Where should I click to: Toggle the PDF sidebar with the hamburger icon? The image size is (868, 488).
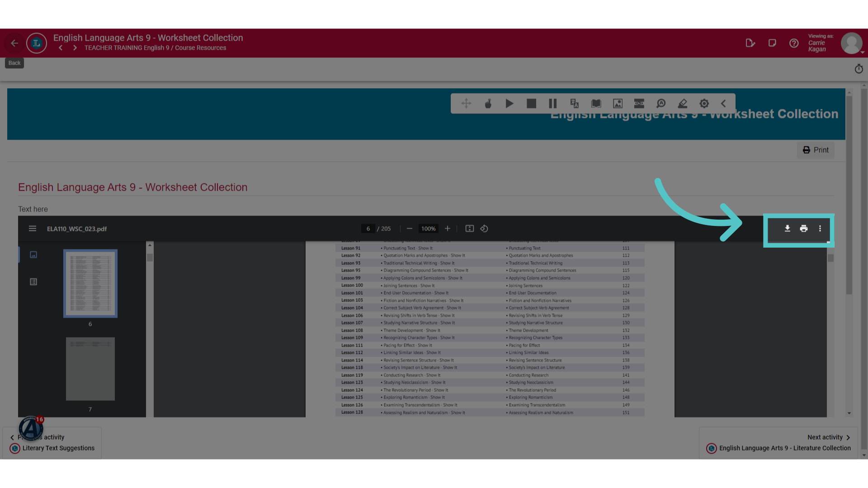[33, 229]
